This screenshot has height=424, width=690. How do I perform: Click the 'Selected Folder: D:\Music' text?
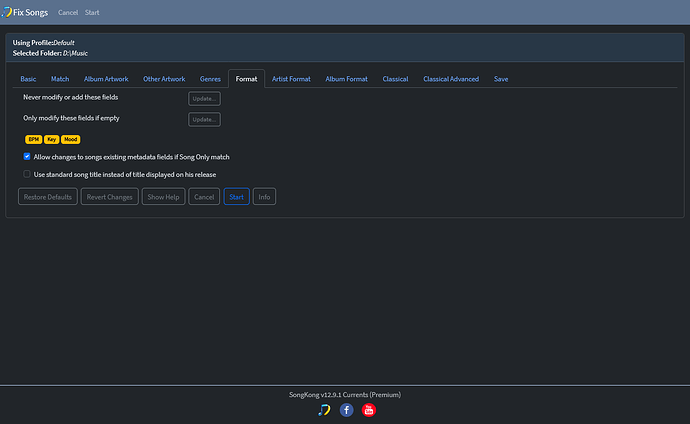(50, 53)
